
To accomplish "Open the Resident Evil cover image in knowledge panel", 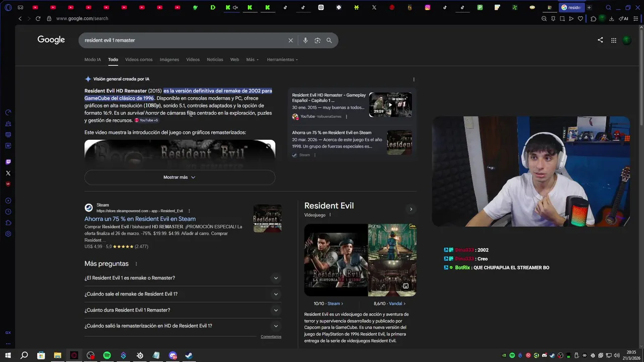I will point(336,260).
